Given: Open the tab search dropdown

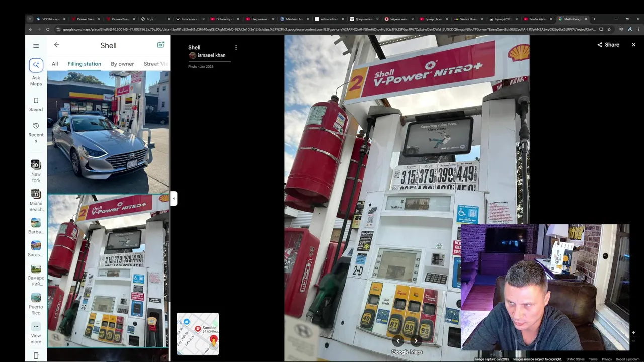Looking at the screenshot, I should coord(30,19).
